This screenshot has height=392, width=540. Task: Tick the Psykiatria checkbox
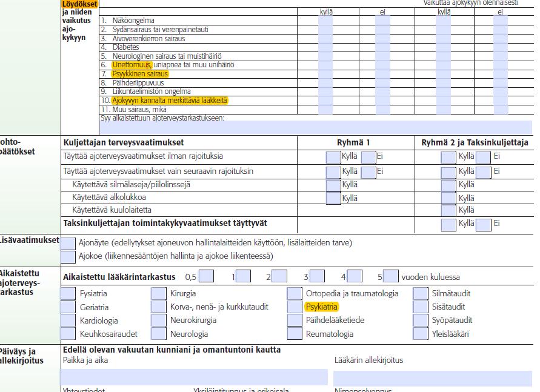[295, 307]
